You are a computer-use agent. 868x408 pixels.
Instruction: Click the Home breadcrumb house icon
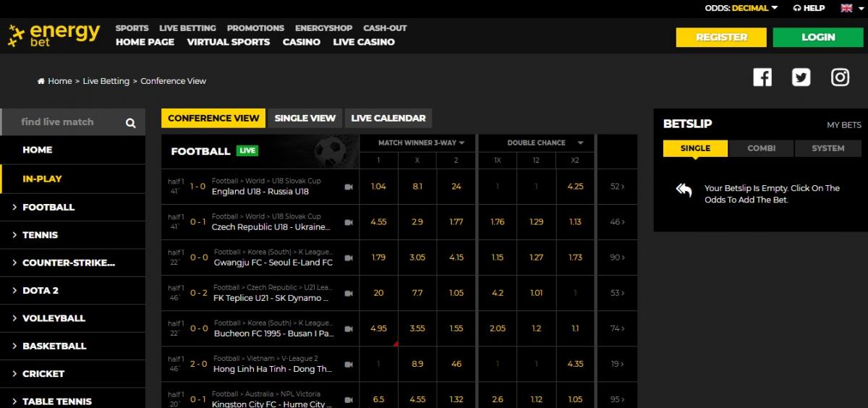click(x=41, y=81)
